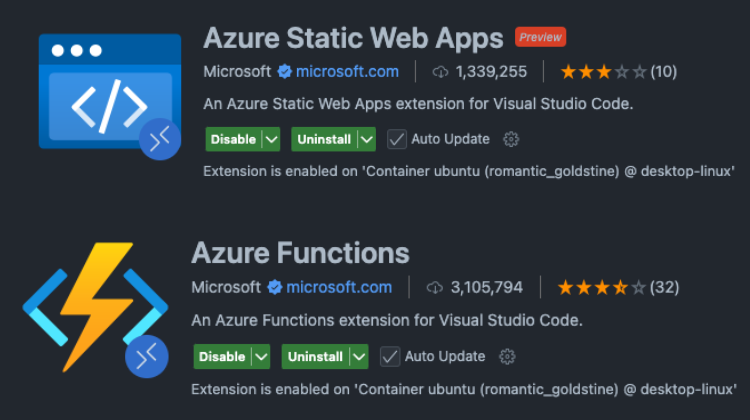Toggle Auto Update checkbox for Azure Functions
750x420 pixels.
[391, 357]
